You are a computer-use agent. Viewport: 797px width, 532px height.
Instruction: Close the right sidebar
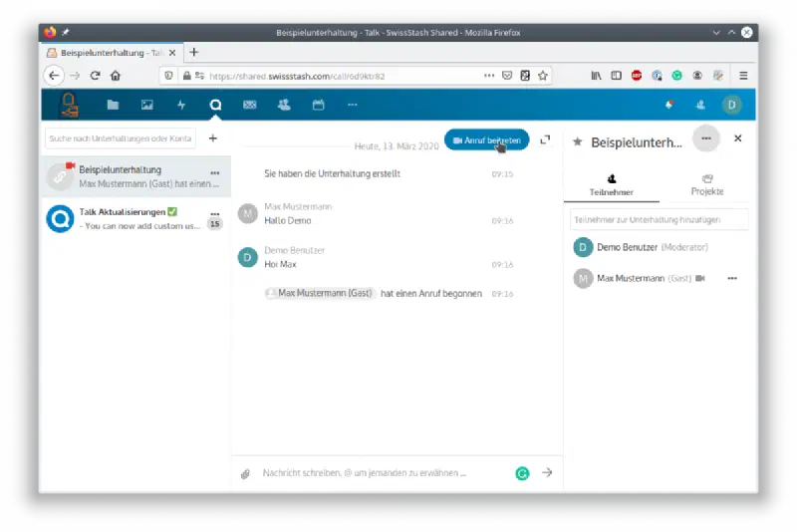point(738,138)
